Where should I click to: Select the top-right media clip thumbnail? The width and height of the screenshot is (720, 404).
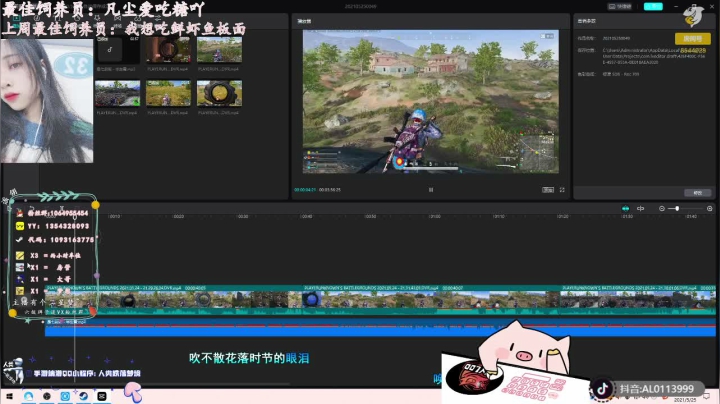click(219, 50)
